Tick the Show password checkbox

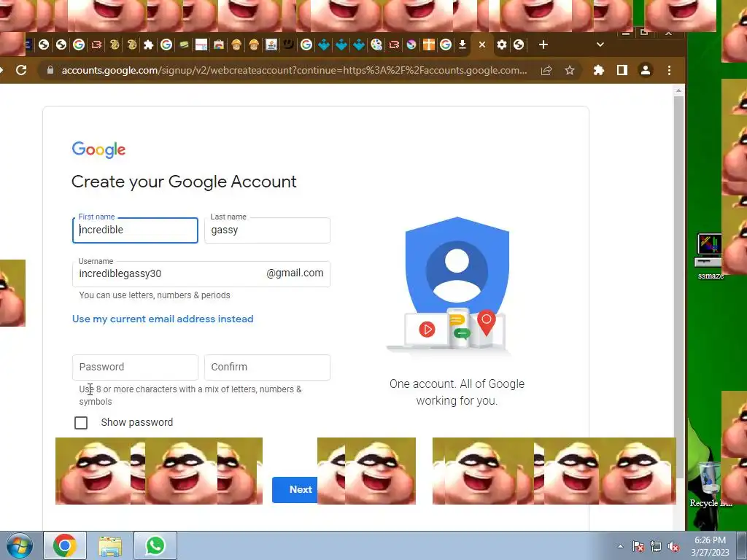(x=81, y=423)
